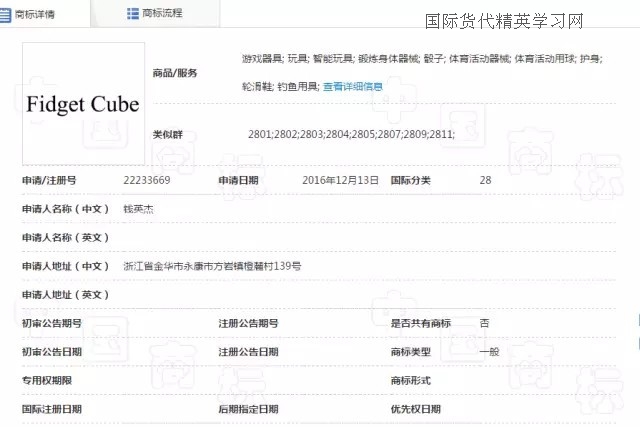Click the application date 2016年12月13日

340,180
